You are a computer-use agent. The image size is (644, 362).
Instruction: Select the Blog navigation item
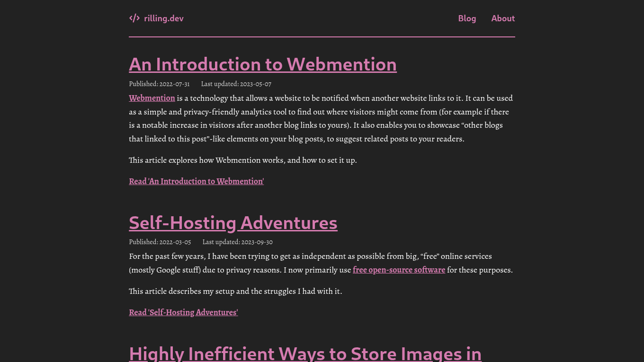(467, 18)
